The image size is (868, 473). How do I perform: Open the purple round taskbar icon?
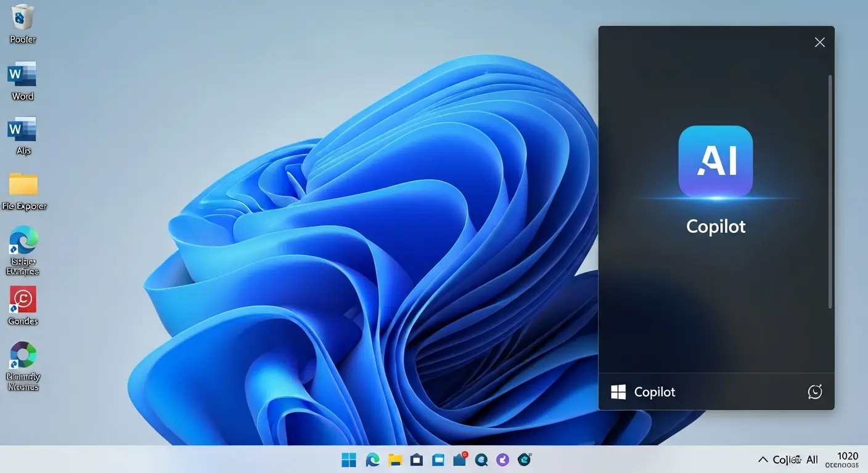tap(503, 459)
